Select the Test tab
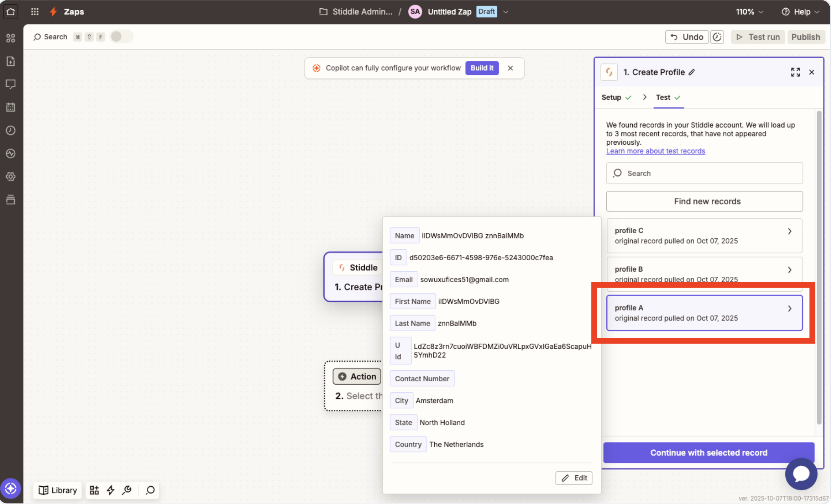 pyautogui.click(x=663, y=97)
